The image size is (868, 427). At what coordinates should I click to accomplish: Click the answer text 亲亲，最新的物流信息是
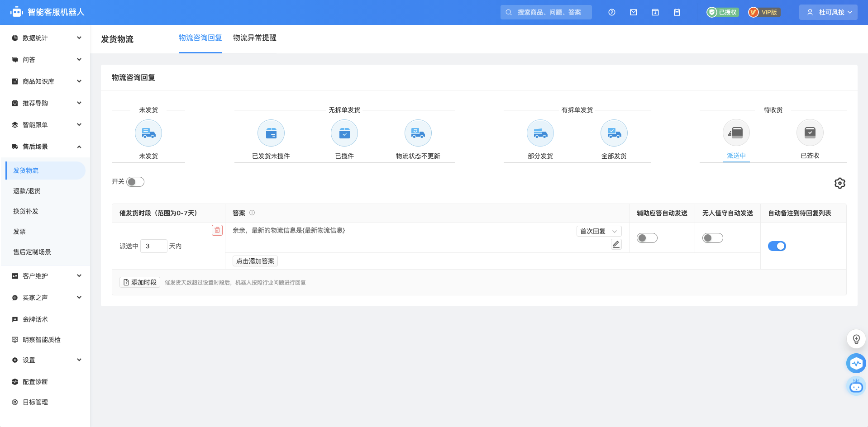click(x=289, y=231)
